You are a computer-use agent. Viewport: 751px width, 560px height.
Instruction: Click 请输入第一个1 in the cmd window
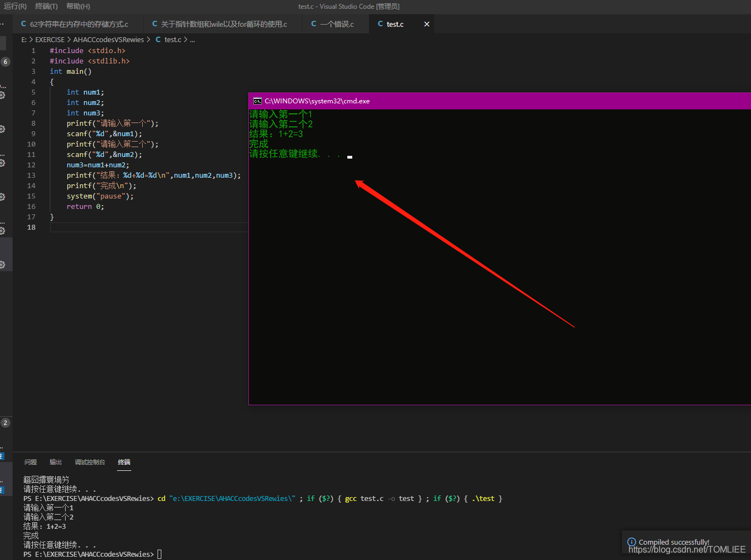click(281, 114)
